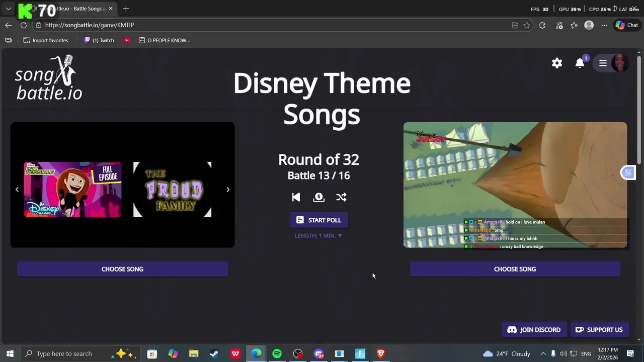Open the volume control in system tray

(x=563, y=353)
